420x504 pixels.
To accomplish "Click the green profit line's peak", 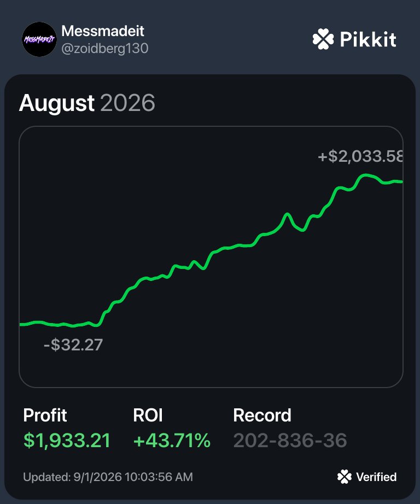I will pos(365,175).
